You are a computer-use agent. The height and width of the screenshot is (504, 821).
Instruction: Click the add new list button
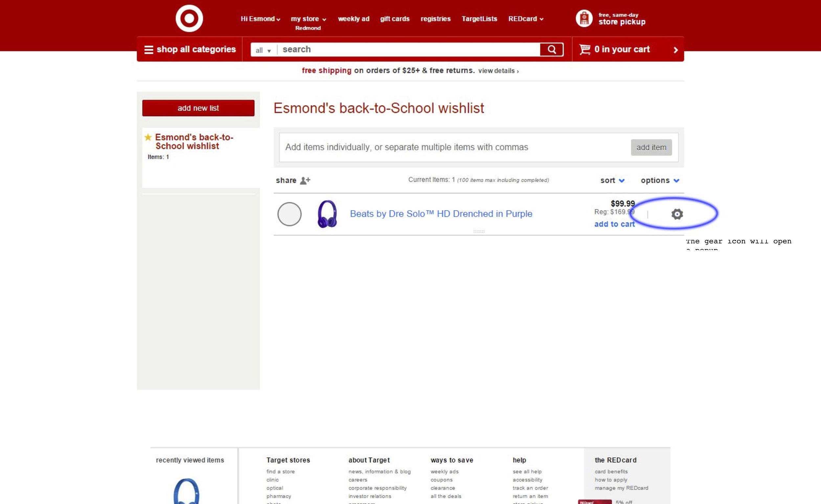198,108
